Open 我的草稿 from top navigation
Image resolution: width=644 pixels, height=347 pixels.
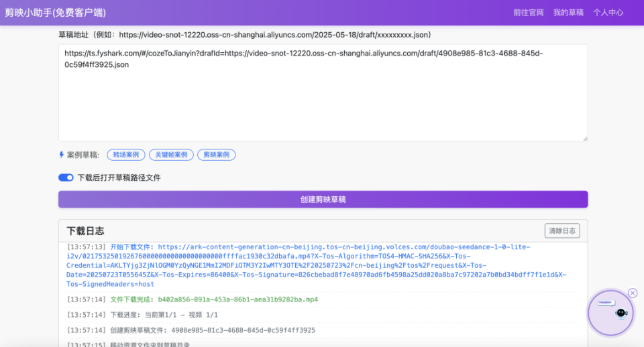click(x=568, y=13)
